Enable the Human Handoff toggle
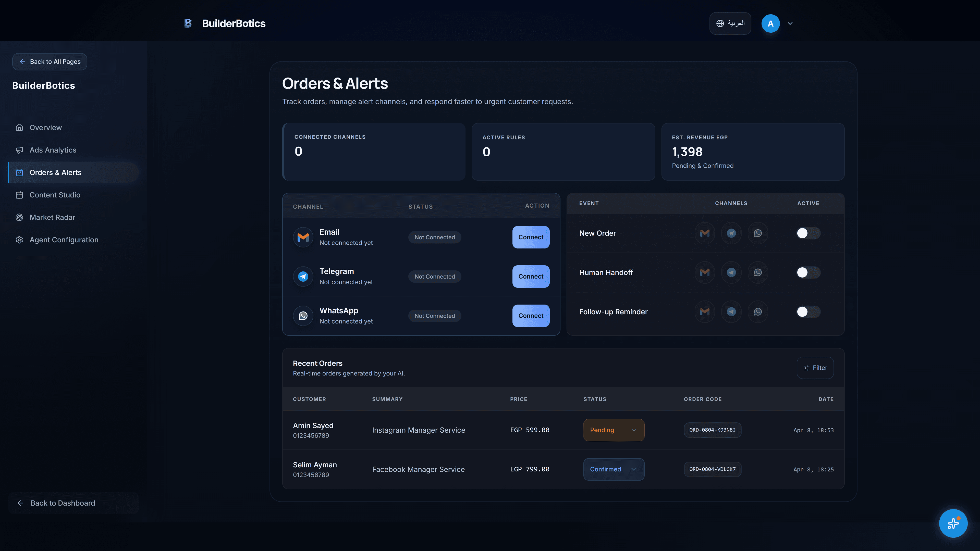The image size is (980, 551). [x=808, y=272]
